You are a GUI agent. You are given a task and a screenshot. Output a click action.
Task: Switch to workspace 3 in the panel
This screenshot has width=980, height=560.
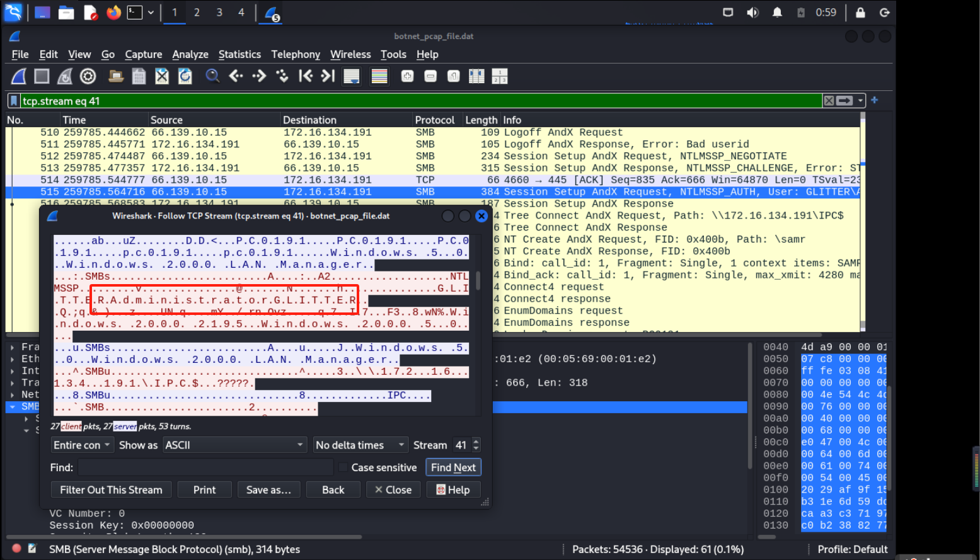pos(219,12)
